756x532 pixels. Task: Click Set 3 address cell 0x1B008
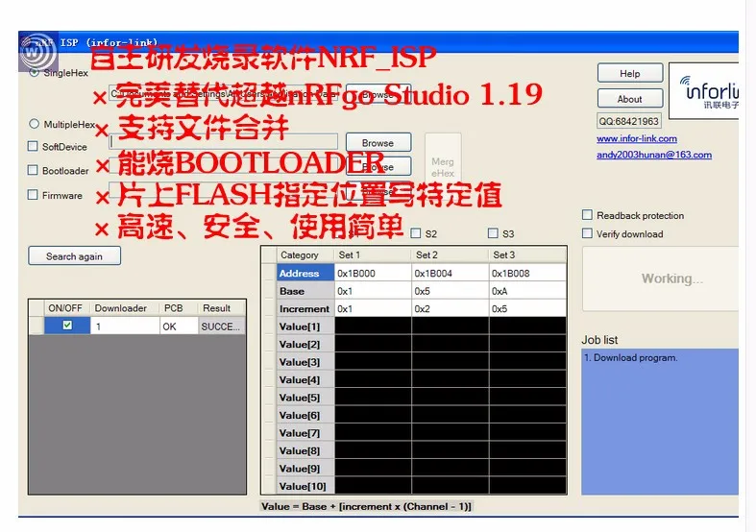[x=527, y=273]
